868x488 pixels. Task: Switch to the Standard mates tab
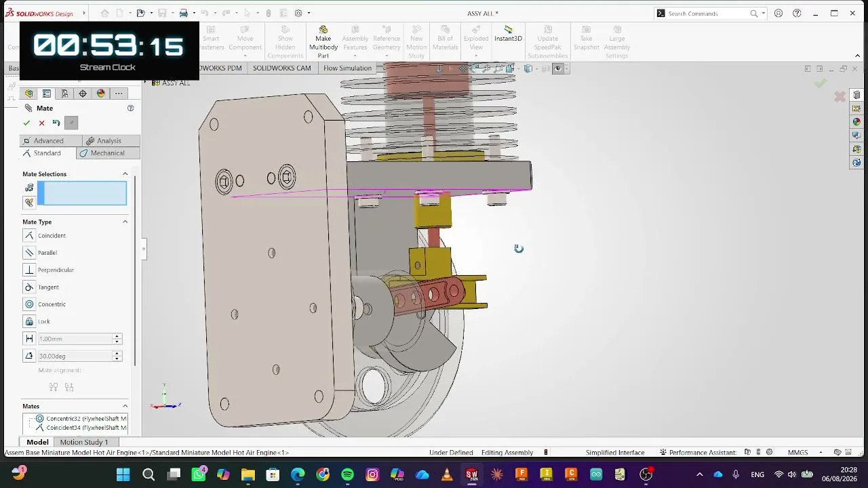coord(48,153)
